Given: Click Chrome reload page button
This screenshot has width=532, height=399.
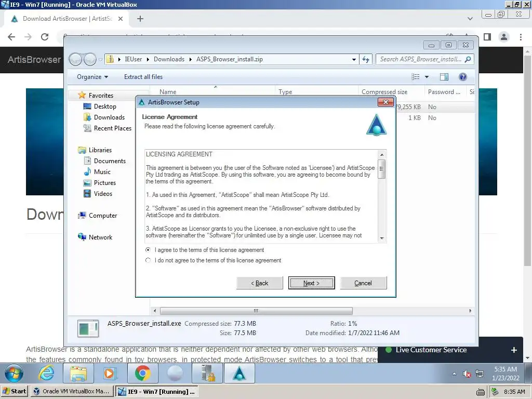Looking at the screenshot, I should (x=45, y=37).
